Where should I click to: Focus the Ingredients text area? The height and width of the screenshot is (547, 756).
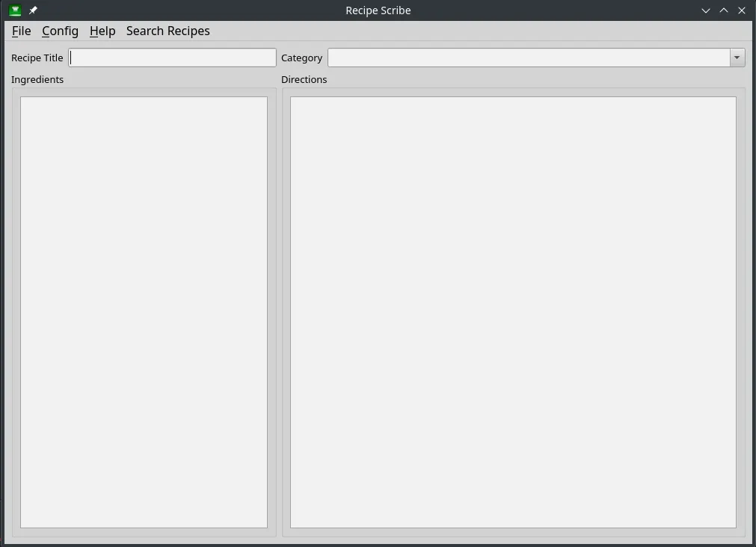pyautogui.click(x=144, y=312)
